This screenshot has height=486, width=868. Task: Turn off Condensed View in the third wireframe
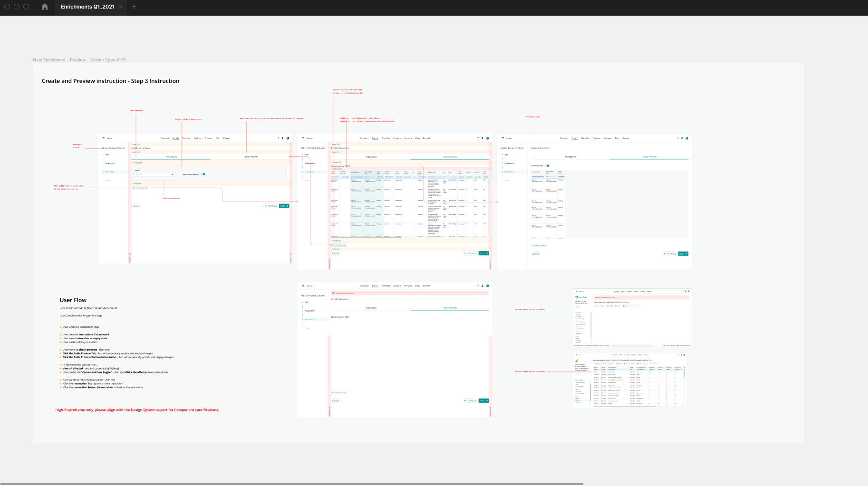547,166
